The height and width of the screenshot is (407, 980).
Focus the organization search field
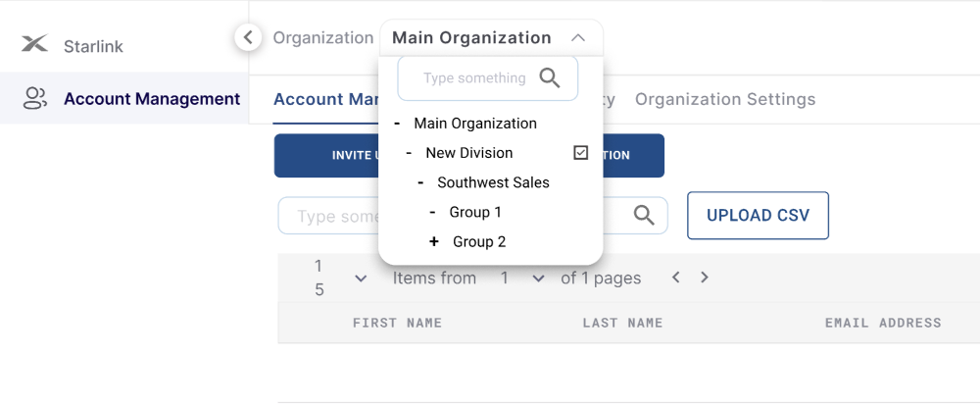point(474,78)
